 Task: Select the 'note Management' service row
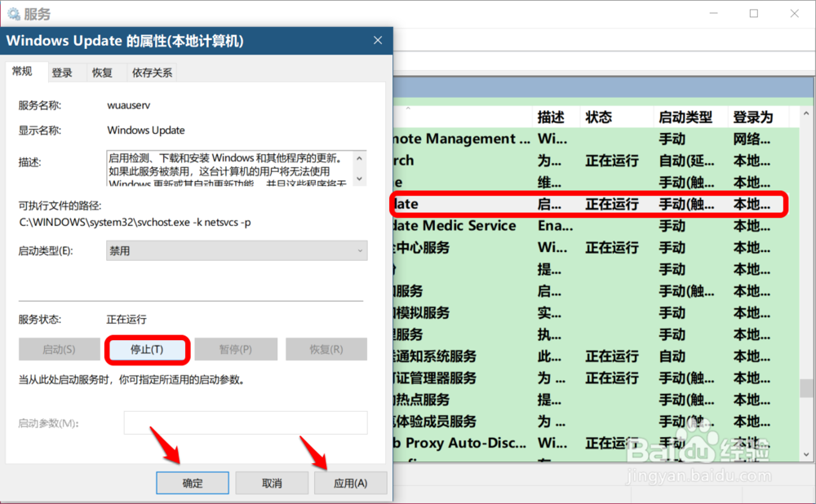click(596, 139)
